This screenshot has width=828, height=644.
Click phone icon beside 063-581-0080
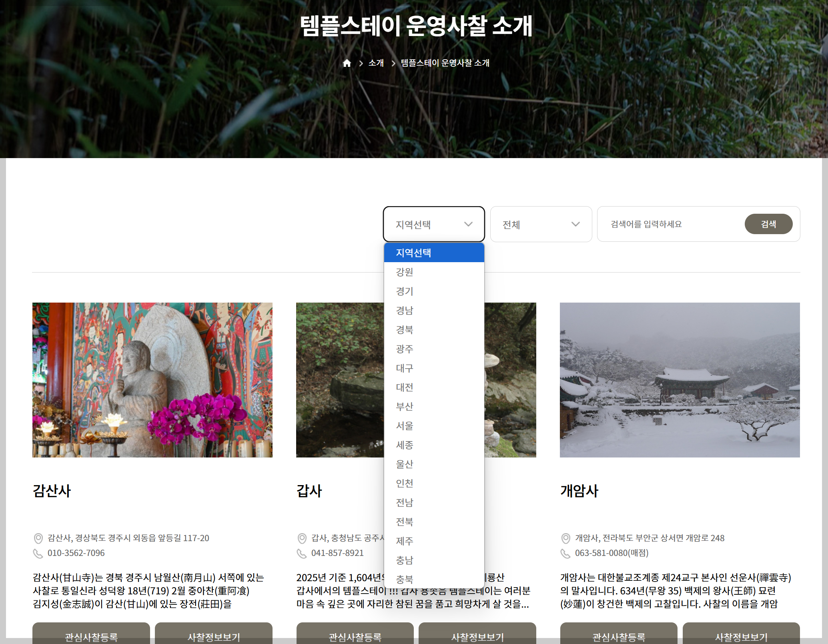[565, 553]
